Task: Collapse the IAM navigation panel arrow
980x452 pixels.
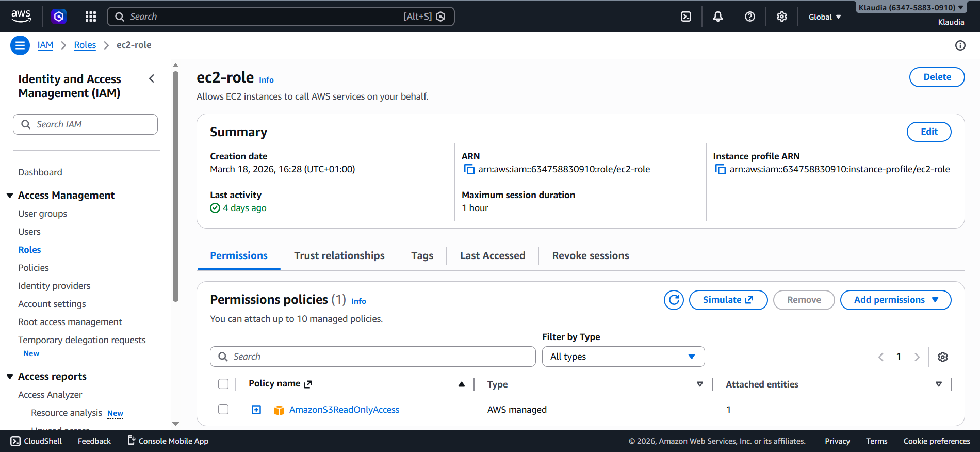Action: (x=152, y=78)
